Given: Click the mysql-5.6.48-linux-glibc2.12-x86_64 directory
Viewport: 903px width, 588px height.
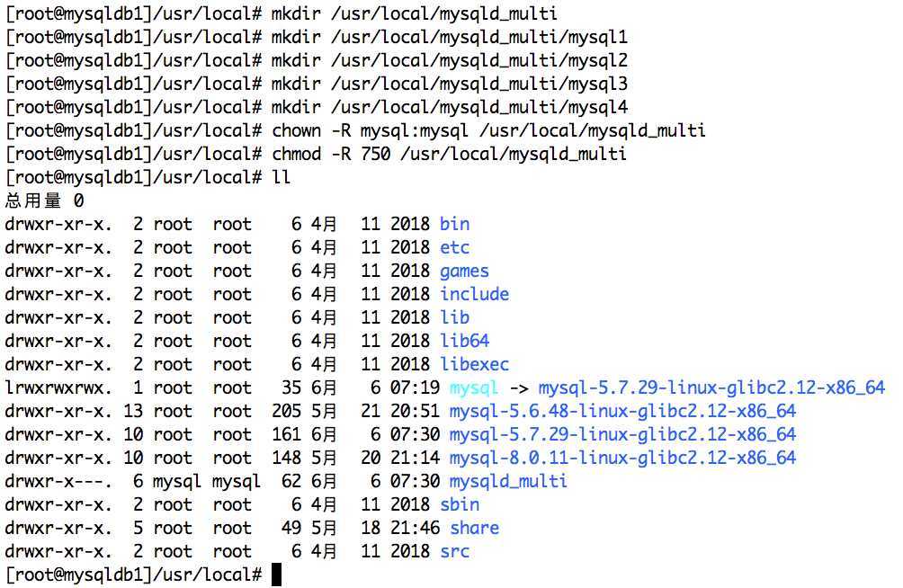Looking at the screenshot, I should point(622,411).
